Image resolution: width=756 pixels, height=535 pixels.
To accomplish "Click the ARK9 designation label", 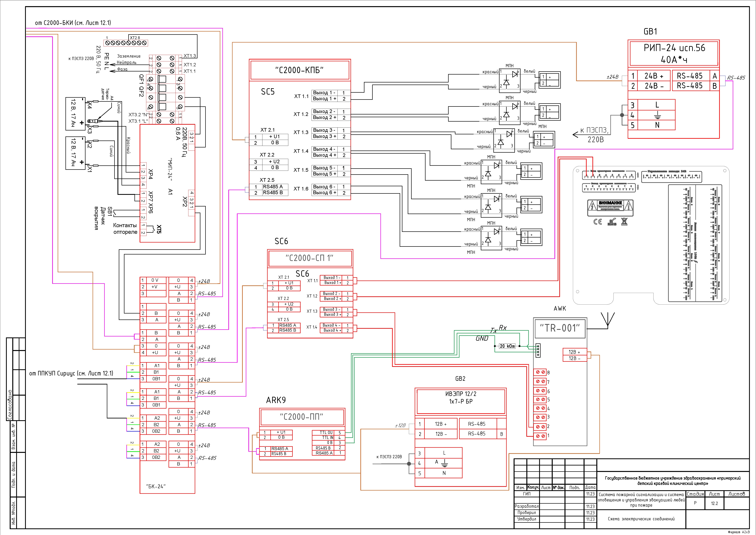I will coord(276,400).
